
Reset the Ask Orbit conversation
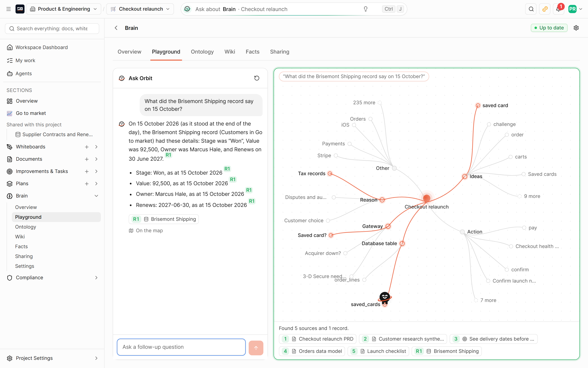(x=257, y=78)
